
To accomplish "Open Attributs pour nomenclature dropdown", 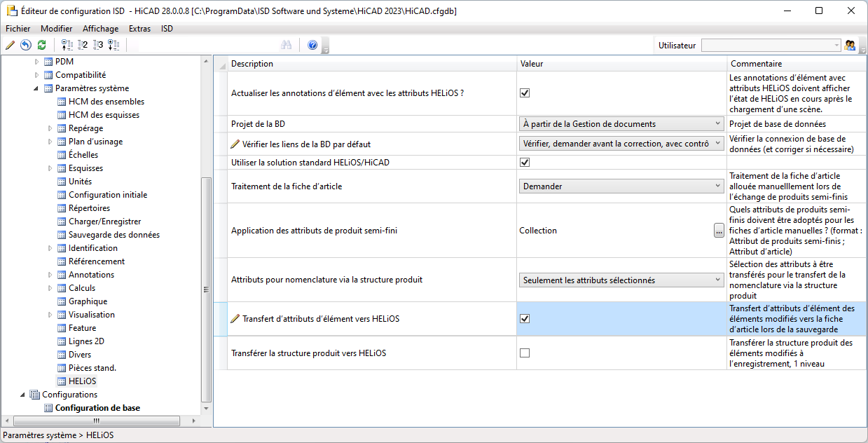I will (x=622, y=280).
